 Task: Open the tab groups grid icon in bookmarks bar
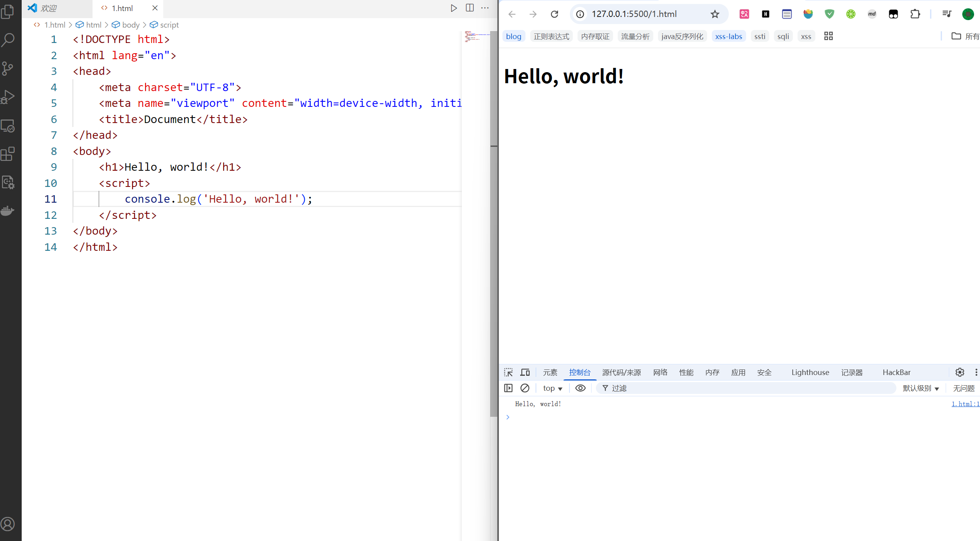coord(828,36)
